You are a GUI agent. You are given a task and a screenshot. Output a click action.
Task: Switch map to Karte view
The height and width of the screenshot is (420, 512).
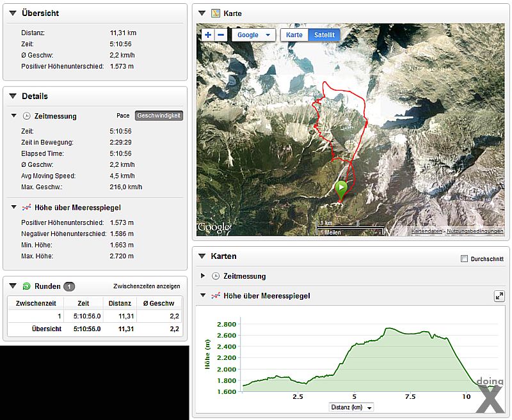click(x=294, y=35)
